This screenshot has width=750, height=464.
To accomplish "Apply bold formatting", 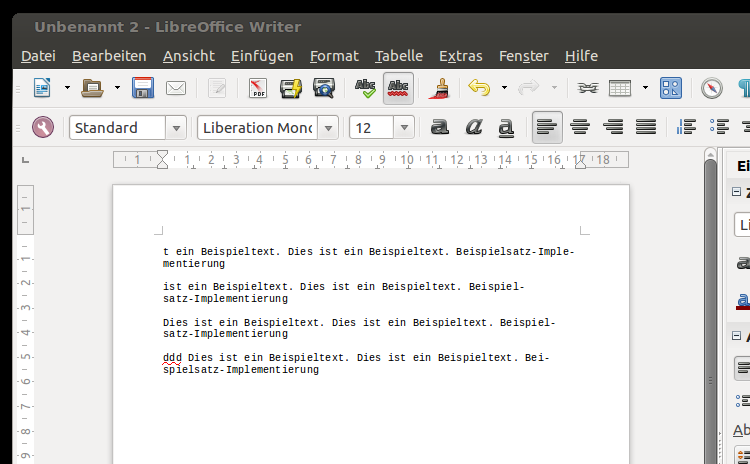I will pyautogui.click(x=440, y=127).
